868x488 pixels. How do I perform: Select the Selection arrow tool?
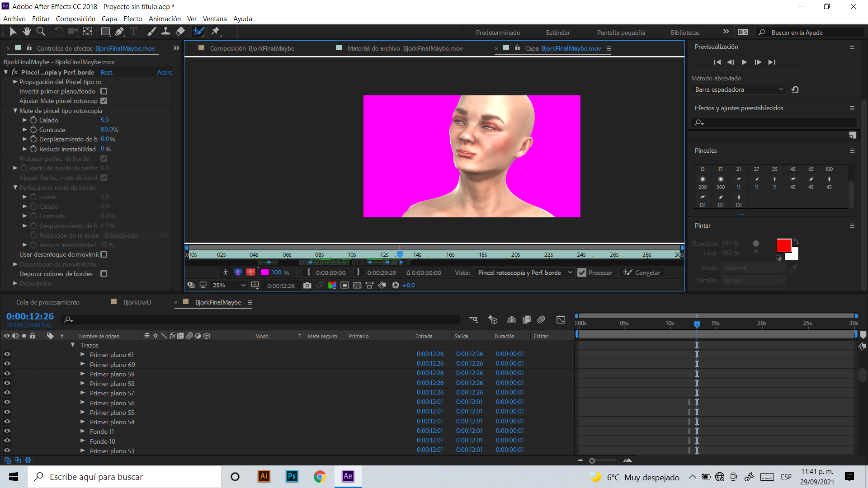[13, 32]
